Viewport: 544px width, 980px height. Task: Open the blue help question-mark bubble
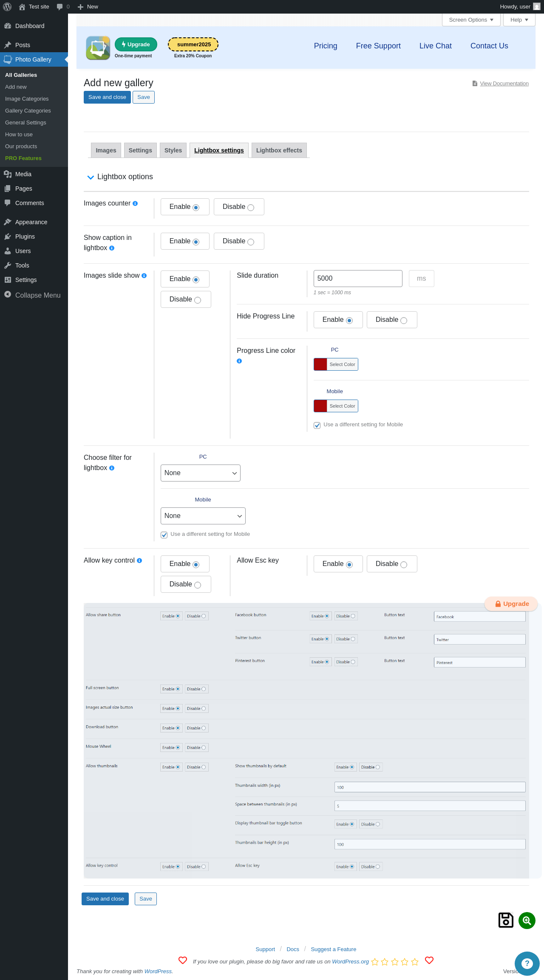527,964
